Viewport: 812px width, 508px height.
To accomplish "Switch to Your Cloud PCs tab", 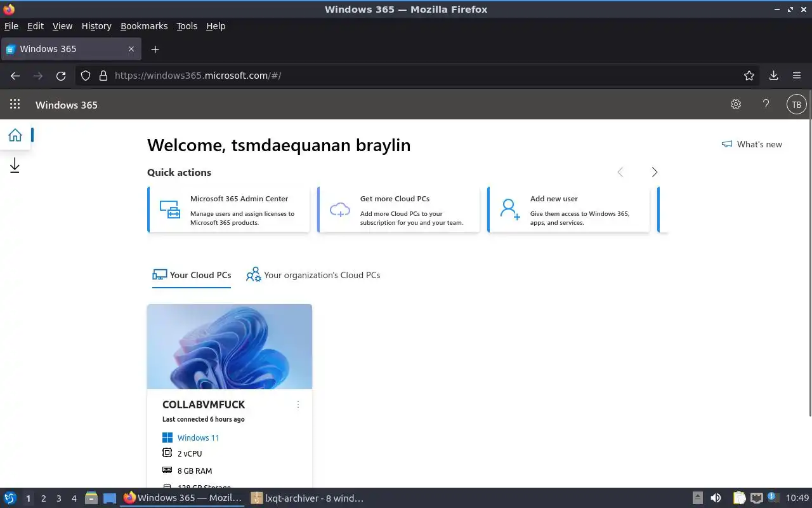I will pos(192,275).
